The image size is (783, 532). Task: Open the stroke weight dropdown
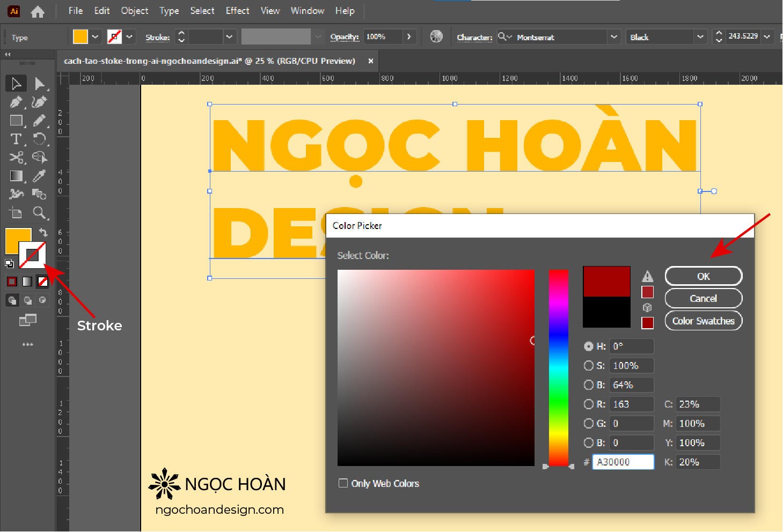point(229,37)
